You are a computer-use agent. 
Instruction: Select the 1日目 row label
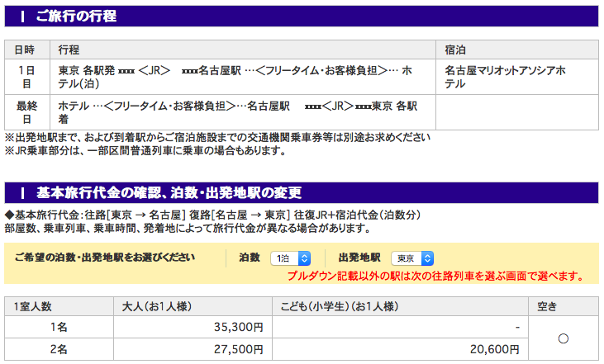coord(27,77)
